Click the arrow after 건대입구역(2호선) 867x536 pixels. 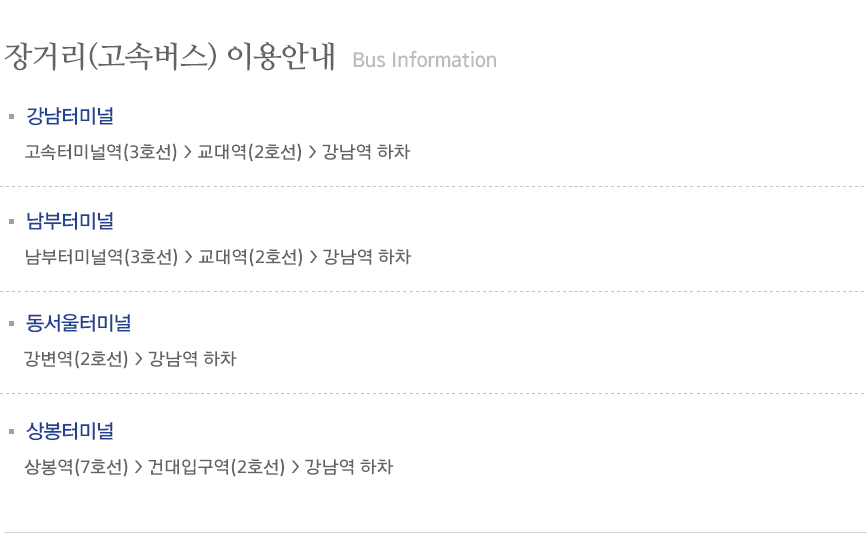click(295, 466)
